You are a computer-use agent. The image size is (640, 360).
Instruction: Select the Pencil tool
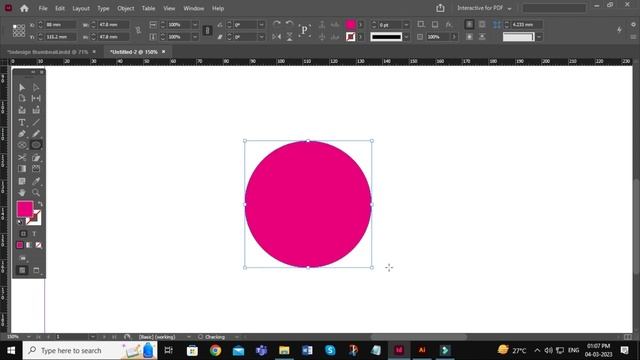(36, 134)
